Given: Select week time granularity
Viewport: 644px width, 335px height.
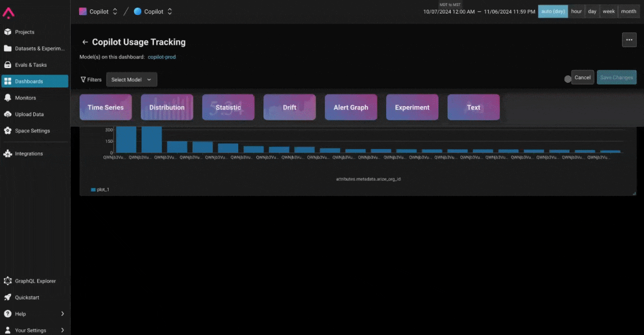Looking at the screenshot, I should coord(609,12).
